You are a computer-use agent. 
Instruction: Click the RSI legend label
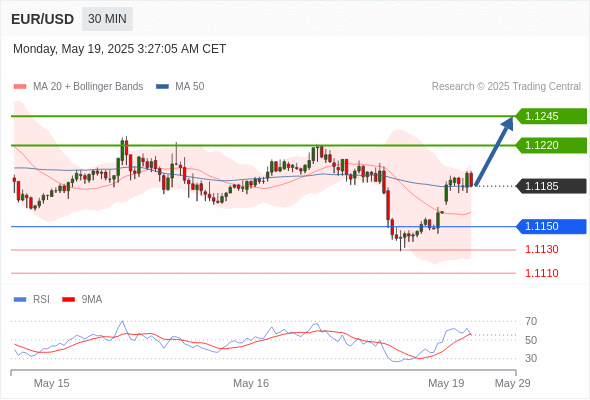(x=41, y=300)
